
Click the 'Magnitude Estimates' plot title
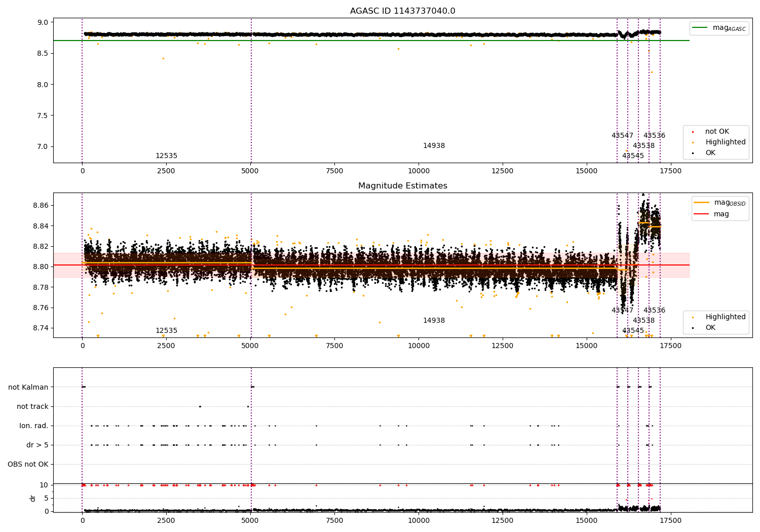(402, 186)
